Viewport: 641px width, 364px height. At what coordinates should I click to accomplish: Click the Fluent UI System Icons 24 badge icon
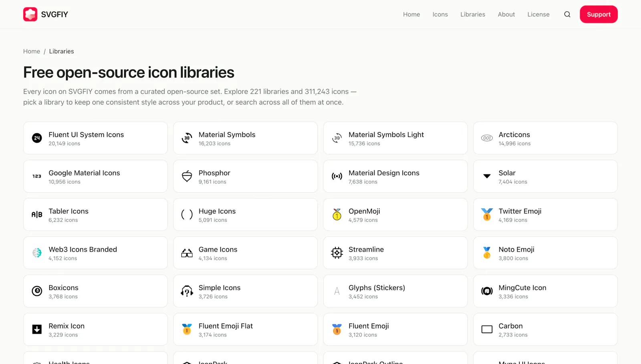(37, 138)
